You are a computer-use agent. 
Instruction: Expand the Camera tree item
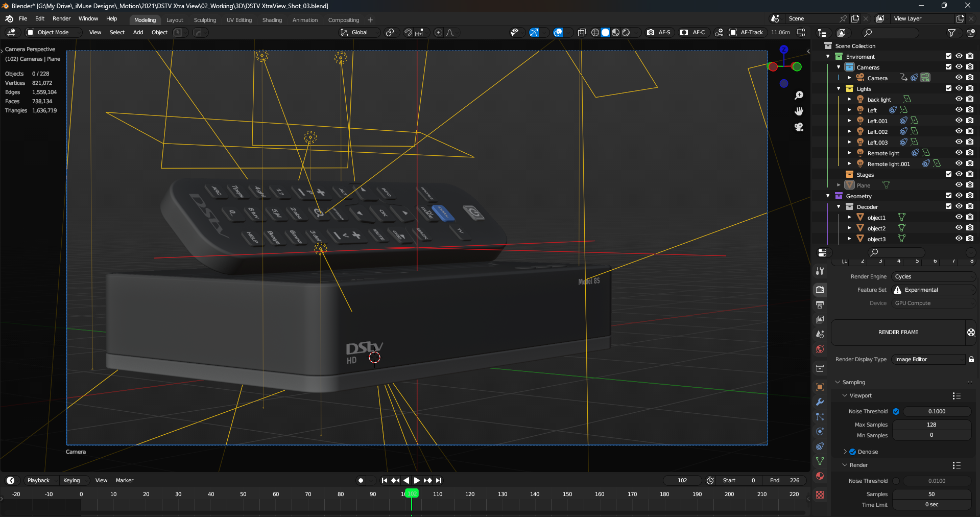[x=849, y=78]
